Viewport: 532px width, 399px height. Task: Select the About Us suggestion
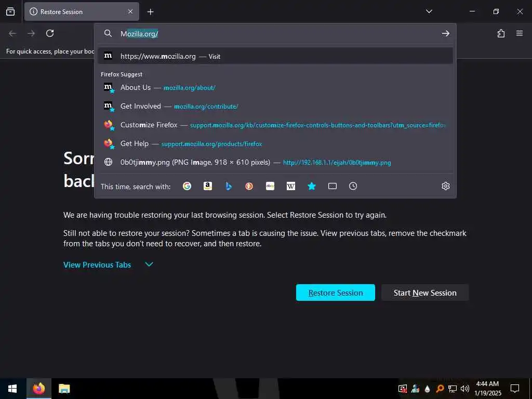[x=275, y=87]
